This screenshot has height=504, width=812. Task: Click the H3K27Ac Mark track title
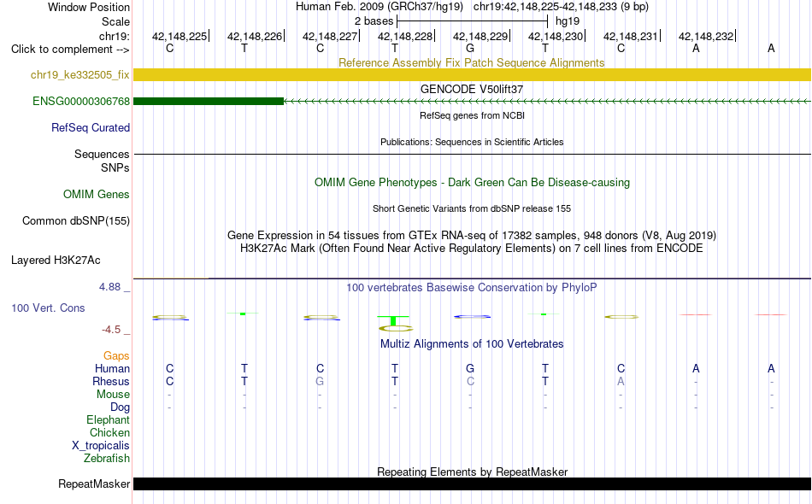[472, 249]
